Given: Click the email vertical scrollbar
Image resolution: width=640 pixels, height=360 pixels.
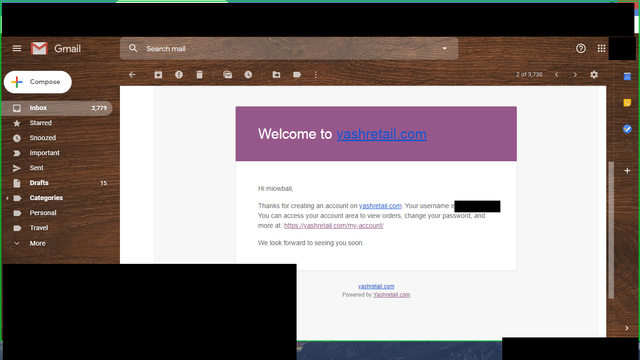Looking at the screenshot, I should point(611,230).
